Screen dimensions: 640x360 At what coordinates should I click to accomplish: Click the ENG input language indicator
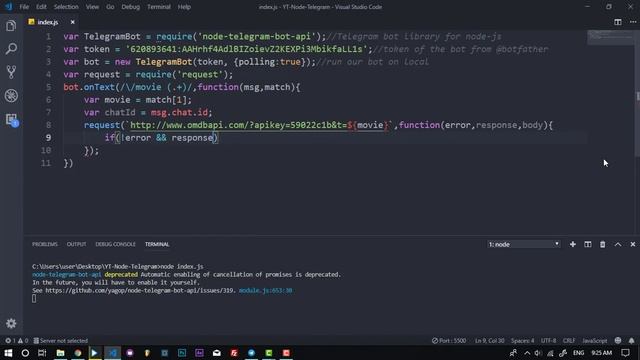pyautogui.click(x=578, y=353)
